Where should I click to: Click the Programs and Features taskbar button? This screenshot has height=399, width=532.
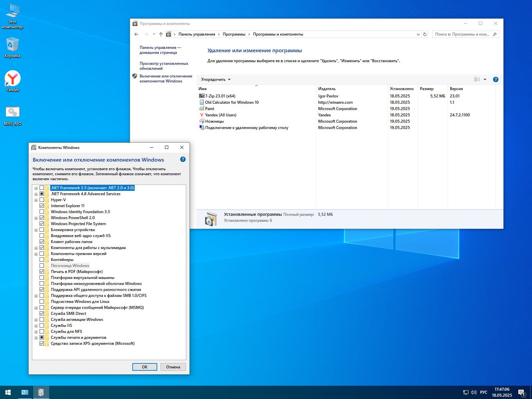(41, 392)
